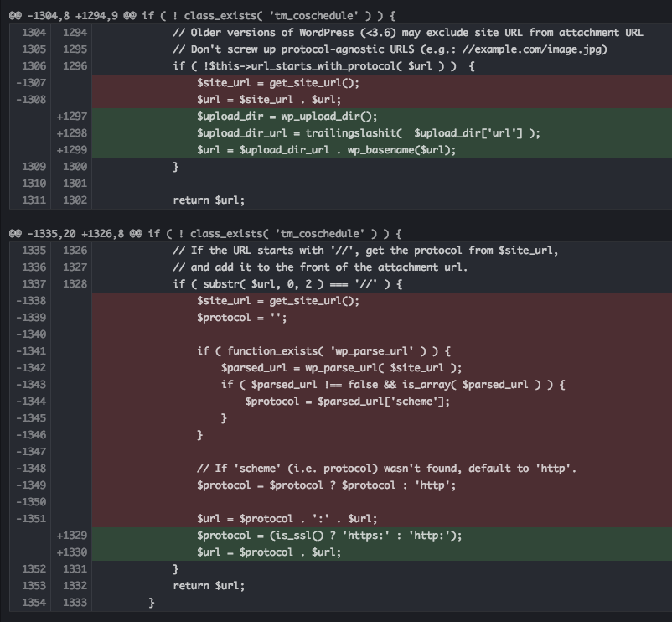Select added line number +1297
Screen dimensions: 672x622
(71, 117)
